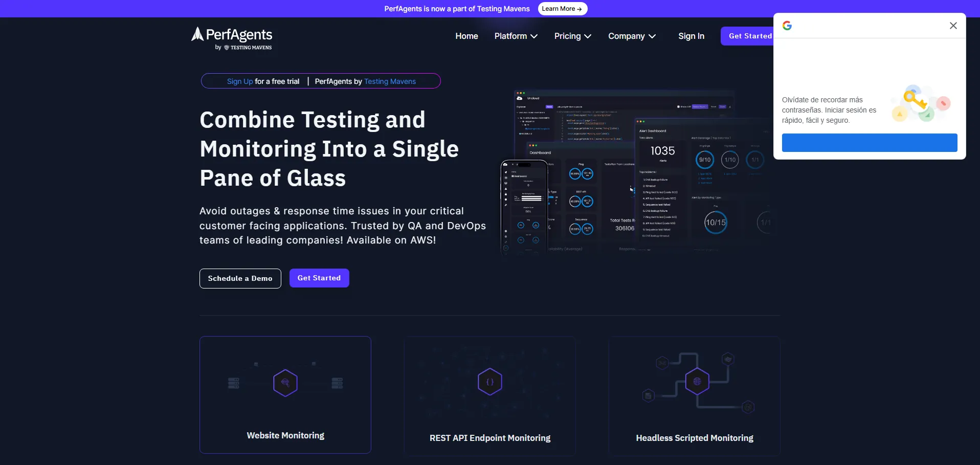
Task: Go to the Home menu item
Action: point(466,36)
